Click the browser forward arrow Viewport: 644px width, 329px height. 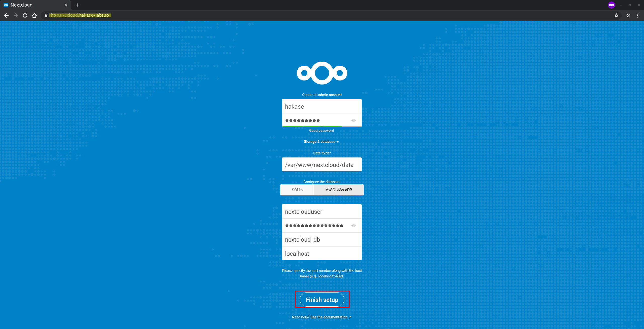[x=16, y=15]
